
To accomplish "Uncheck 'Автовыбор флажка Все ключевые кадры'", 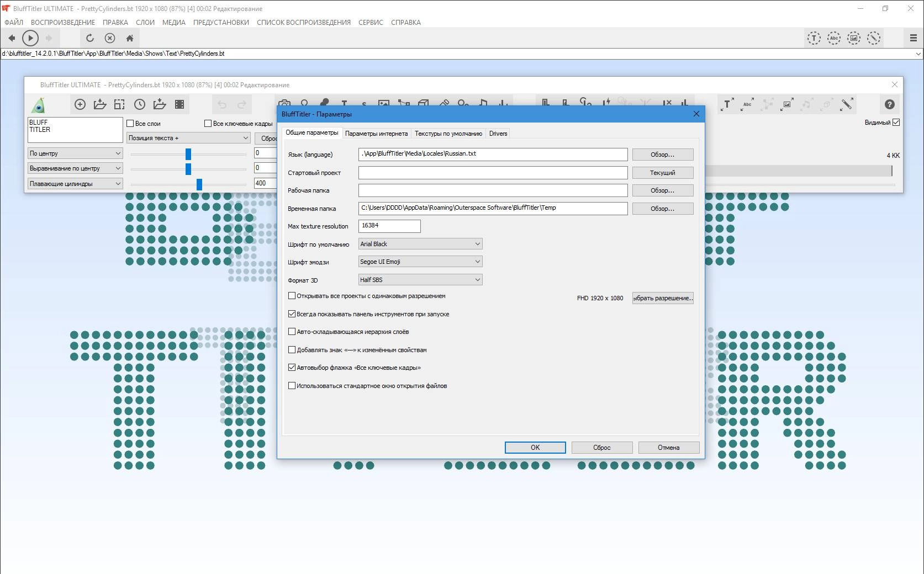I will [x=292, y=368].
